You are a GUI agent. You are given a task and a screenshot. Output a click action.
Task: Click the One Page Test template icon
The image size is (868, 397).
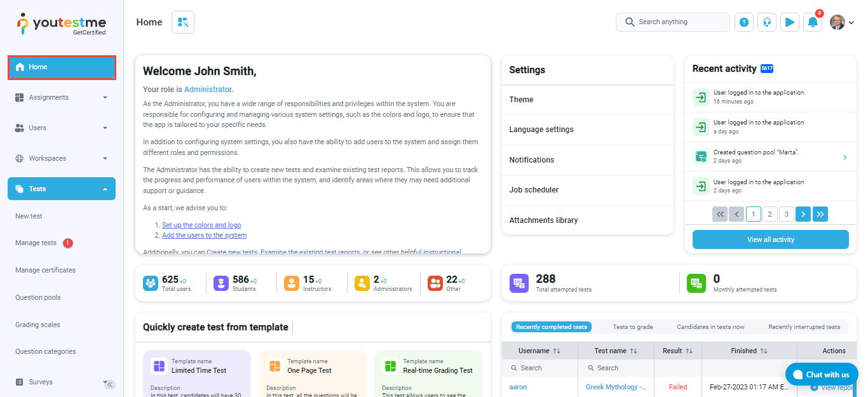pyautogui.click(x=275, y=367)
